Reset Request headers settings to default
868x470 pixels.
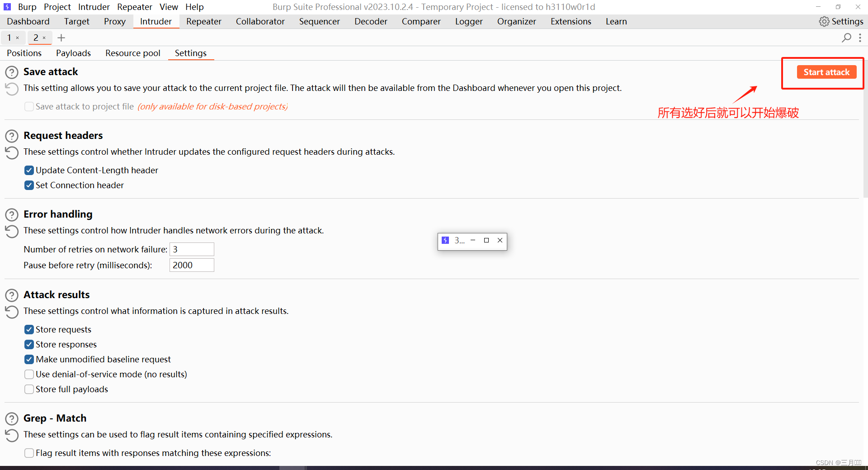point(12,152)
